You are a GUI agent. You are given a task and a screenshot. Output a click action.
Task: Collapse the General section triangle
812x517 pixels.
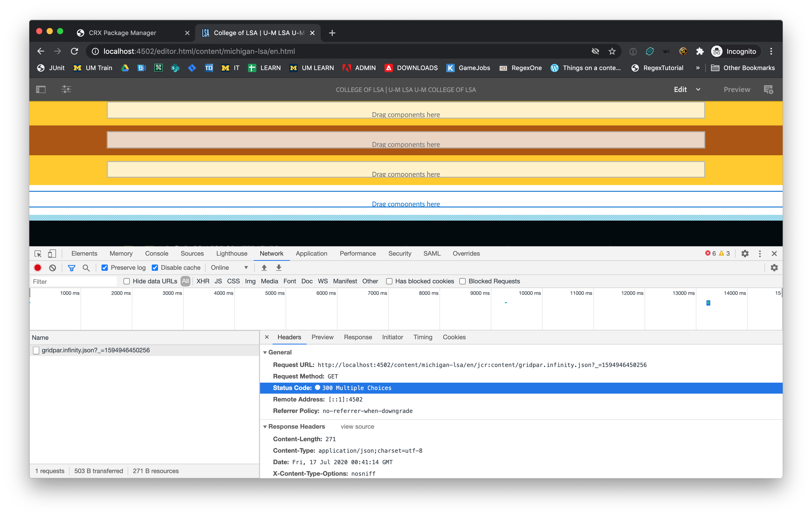point(265,353)
